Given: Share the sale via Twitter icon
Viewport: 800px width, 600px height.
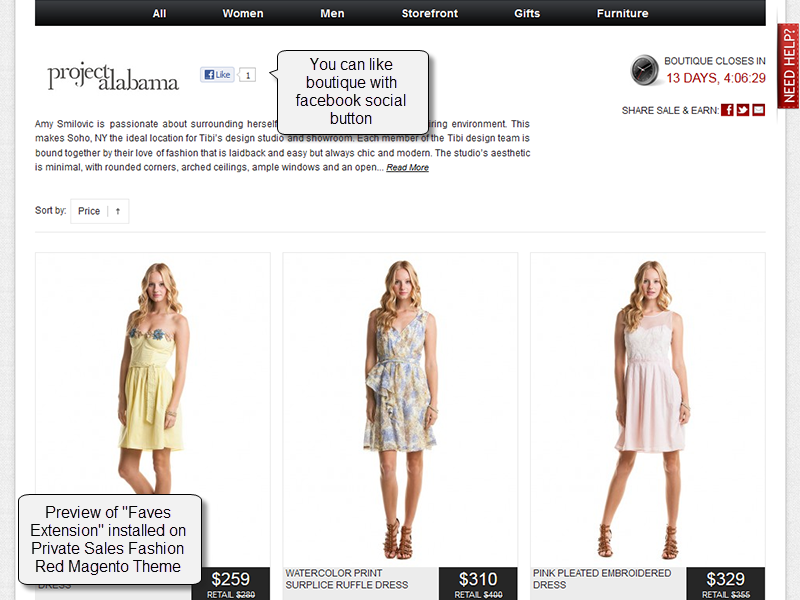Looking at the screenshot, I should pyautogui.click(x=743, y=110).
